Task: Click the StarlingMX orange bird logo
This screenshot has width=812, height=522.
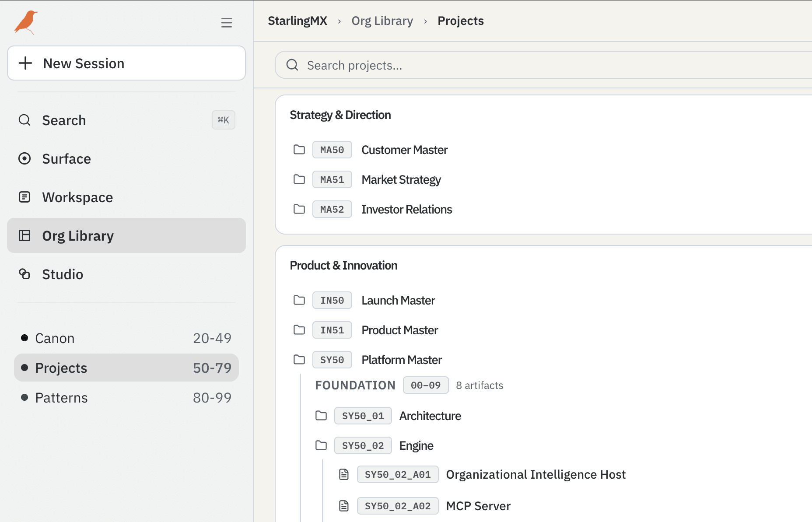Action: click(x=26, y=22)
